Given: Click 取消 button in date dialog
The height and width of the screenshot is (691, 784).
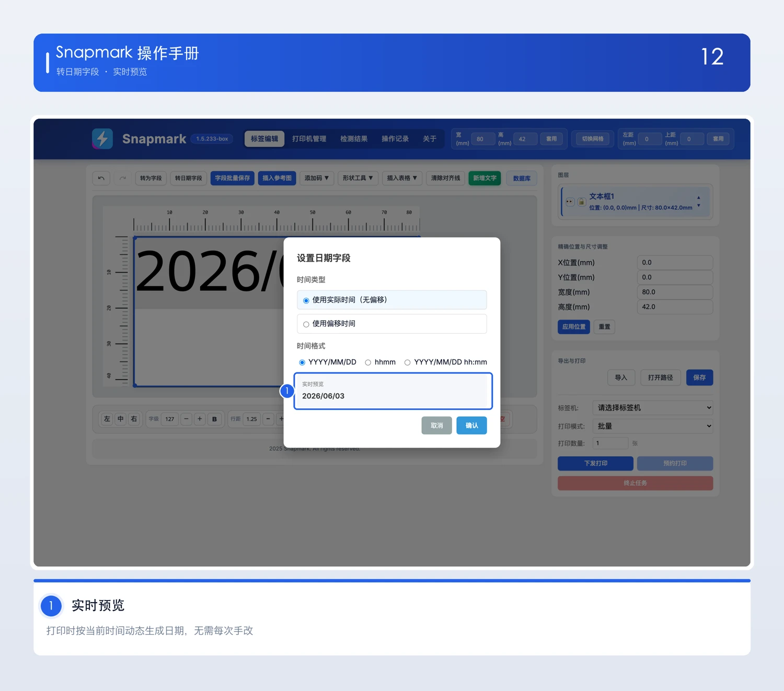Looking at the screenshot, I should (x=436, y=426).
